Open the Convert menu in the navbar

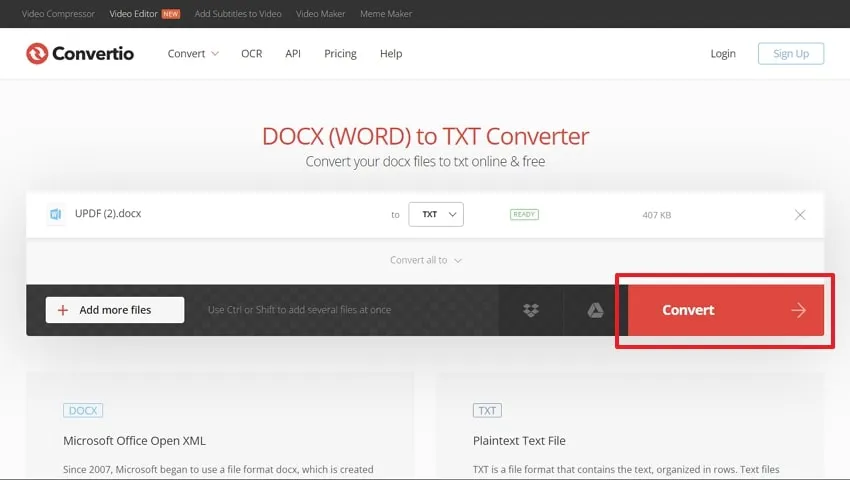[x=193, y=54]
